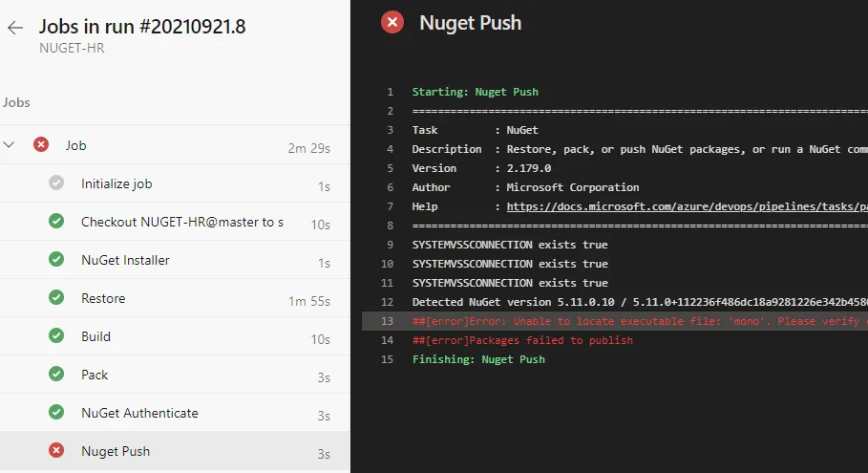Open the docs.microsoft.com help link
Image resolution: width=868 pixels, height=473 pixels.
(687, 206)
